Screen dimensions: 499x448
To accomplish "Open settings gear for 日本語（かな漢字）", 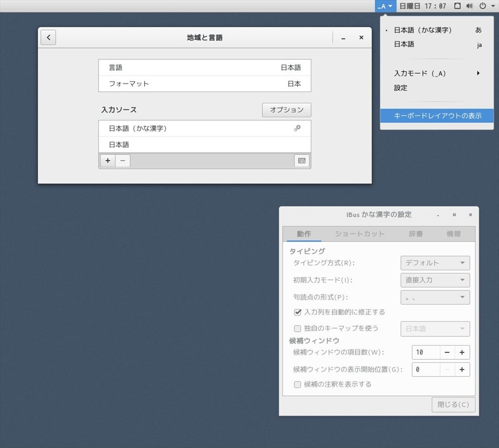I will coord(297,128).
